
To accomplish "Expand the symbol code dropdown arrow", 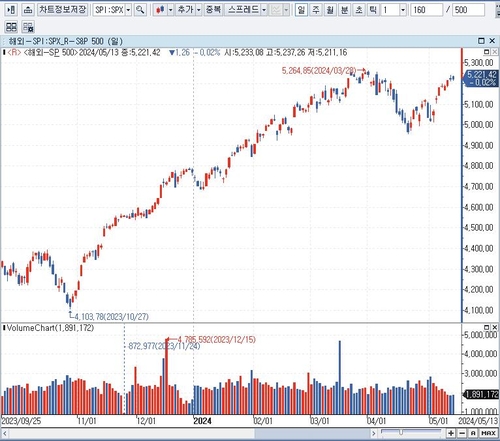I will 128,10.
